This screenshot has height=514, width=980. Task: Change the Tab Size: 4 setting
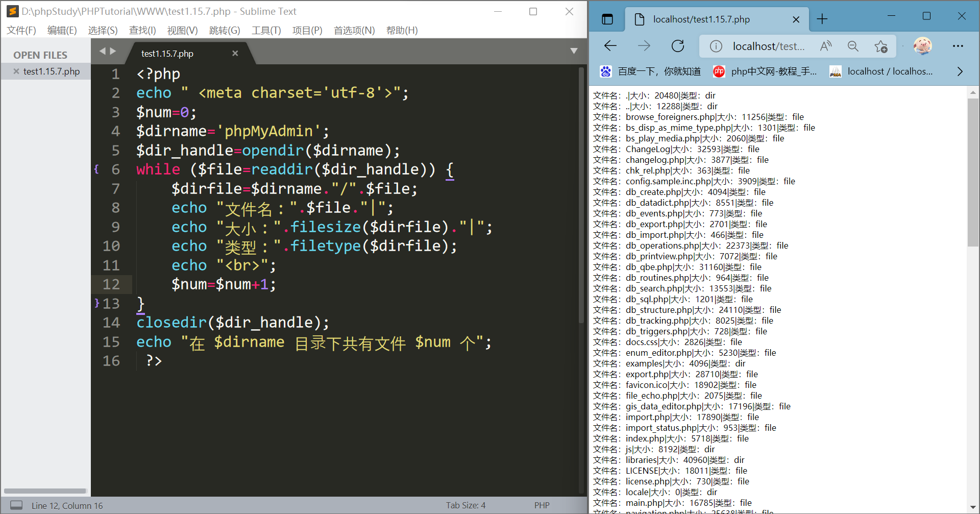click(465, 505)
